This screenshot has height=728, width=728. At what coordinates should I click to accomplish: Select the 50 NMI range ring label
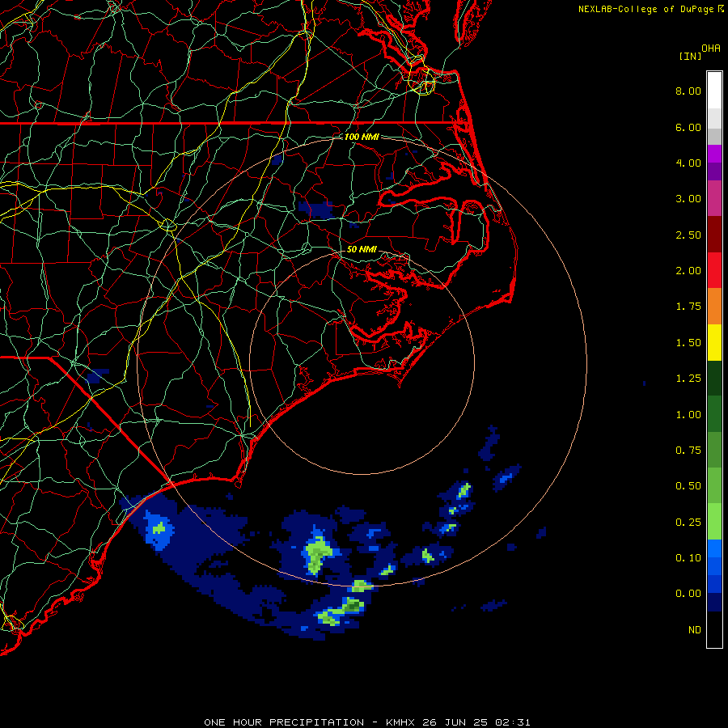[x=362, y=249]
